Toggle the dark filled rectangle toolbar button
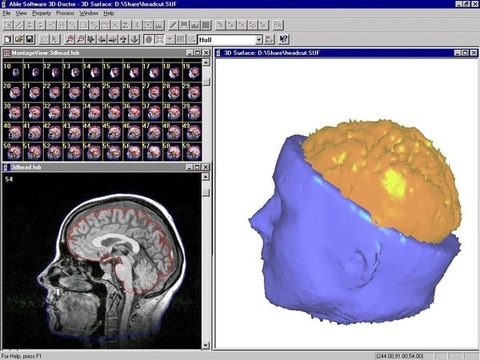480x360 pixels. (206, 25)
